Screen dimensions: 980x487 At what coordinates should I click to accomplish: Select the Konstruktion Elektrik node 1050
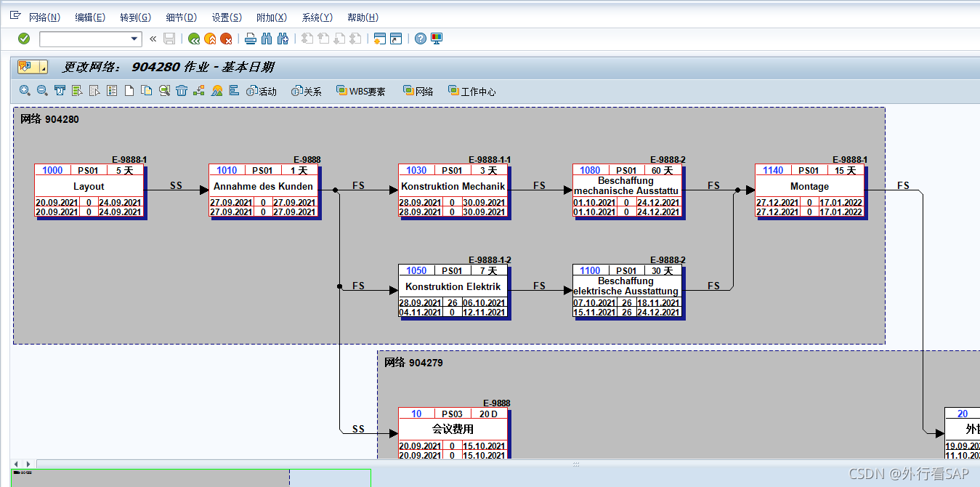tap(454, 291)
